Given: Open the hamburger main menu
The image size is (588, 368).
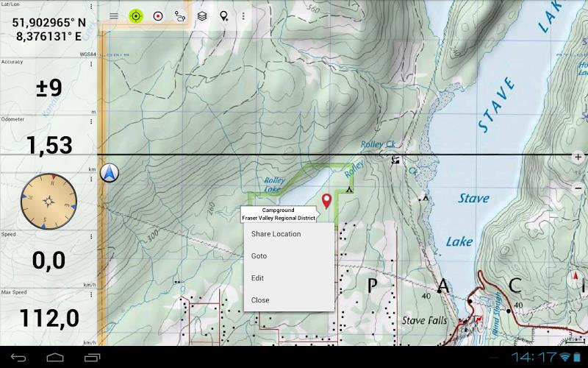Looking at the screenshot, I should pos(113,15).
